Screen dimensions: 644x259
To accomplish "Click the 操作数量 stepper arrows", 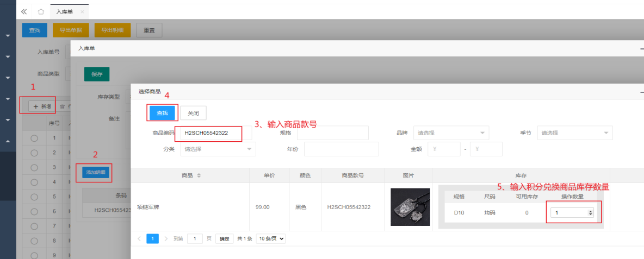I will tap(591, 213).
